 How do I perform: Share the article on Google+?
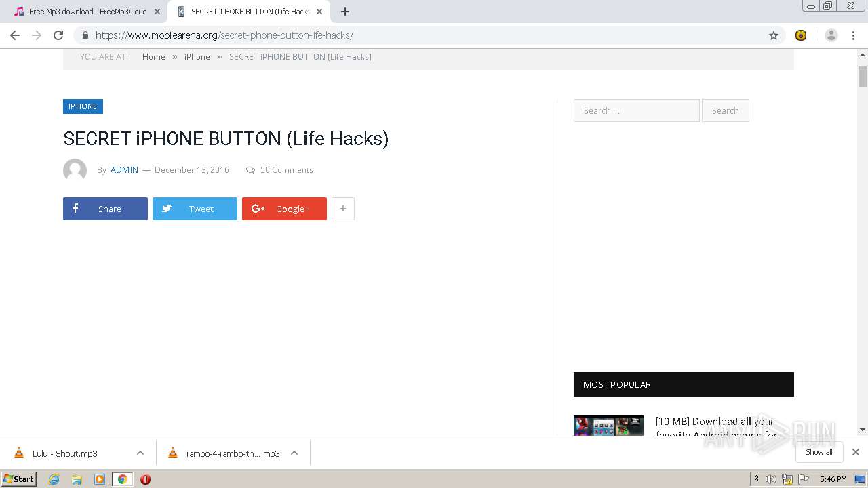pos(284,209)
